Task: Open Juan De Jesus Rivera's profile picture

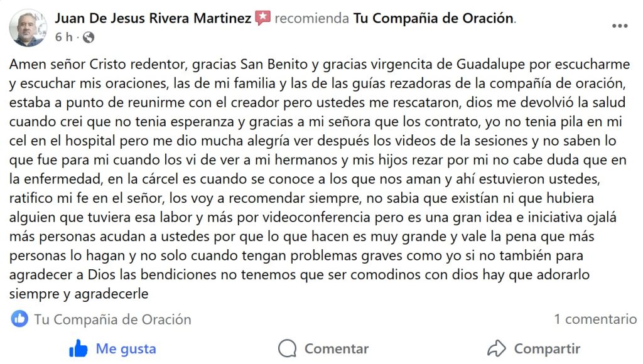Action: pyautogui.click(x=28, y=28)
